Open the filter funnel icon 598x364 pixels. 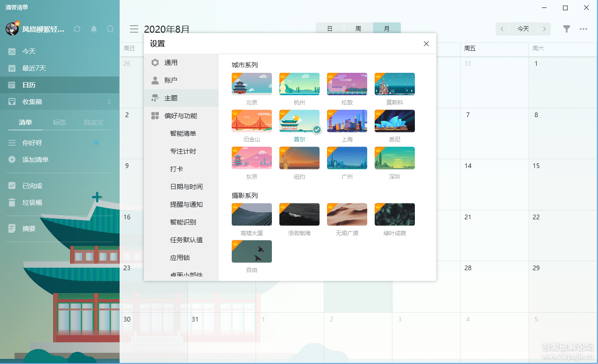pos(567,29)
